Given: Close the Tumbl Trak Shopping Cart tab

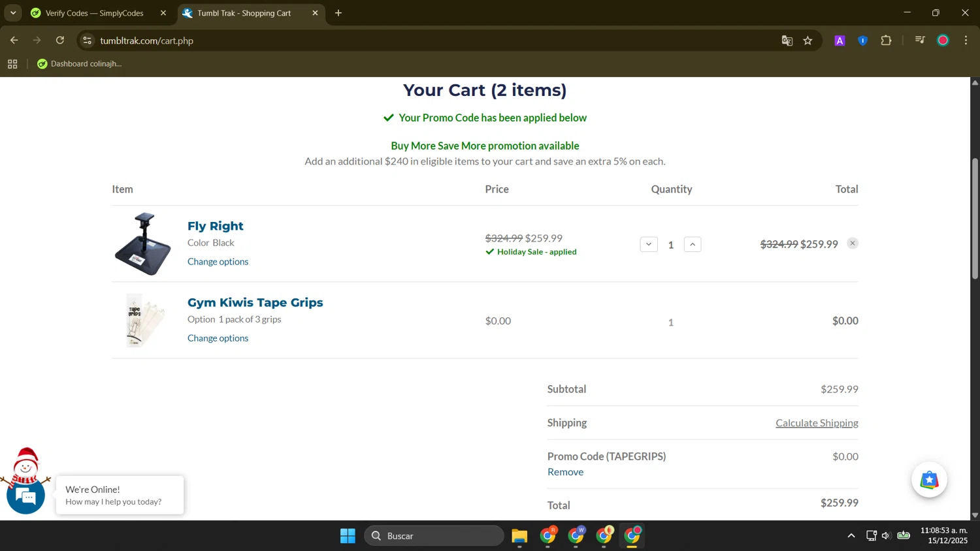Looking at the screenshot, I should [315, 13].
